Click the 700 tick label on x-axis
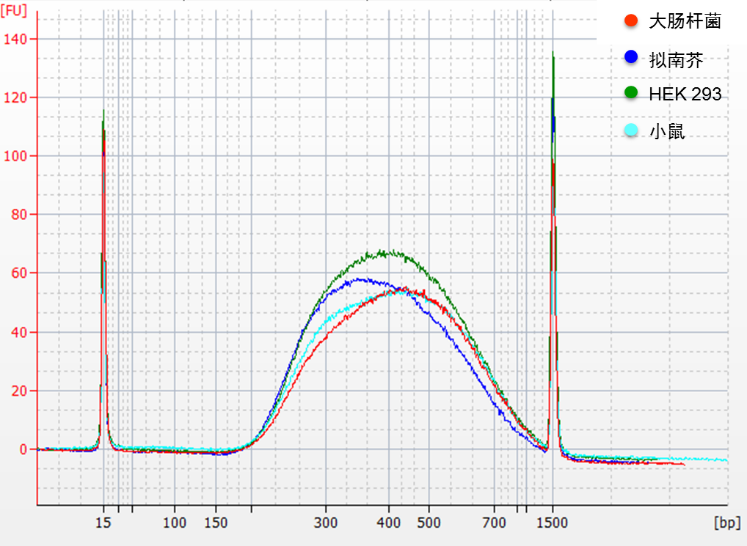The height and width of the screenshot is (546, 747). point(495,522)
